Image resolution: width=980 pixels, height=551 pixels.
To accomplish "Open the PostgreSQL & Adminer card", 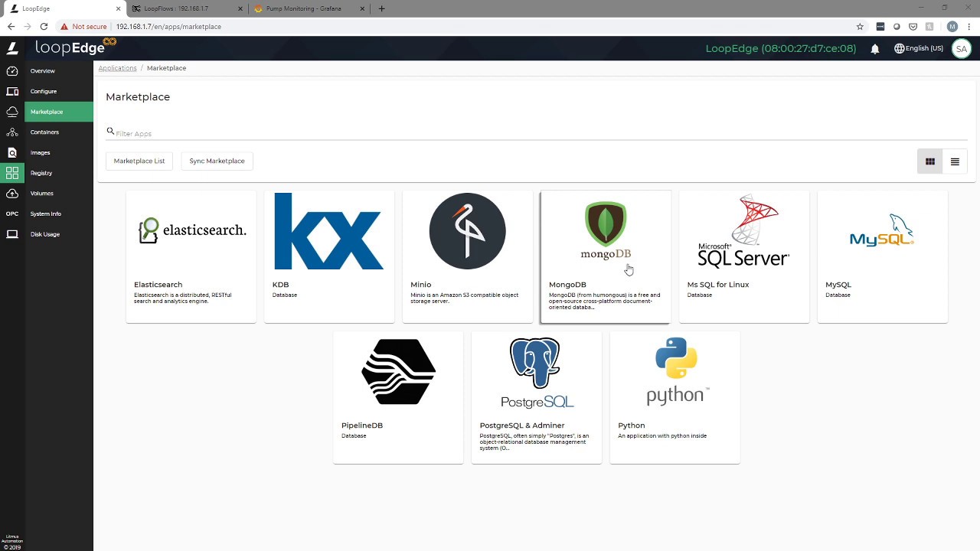I will 537,398.
